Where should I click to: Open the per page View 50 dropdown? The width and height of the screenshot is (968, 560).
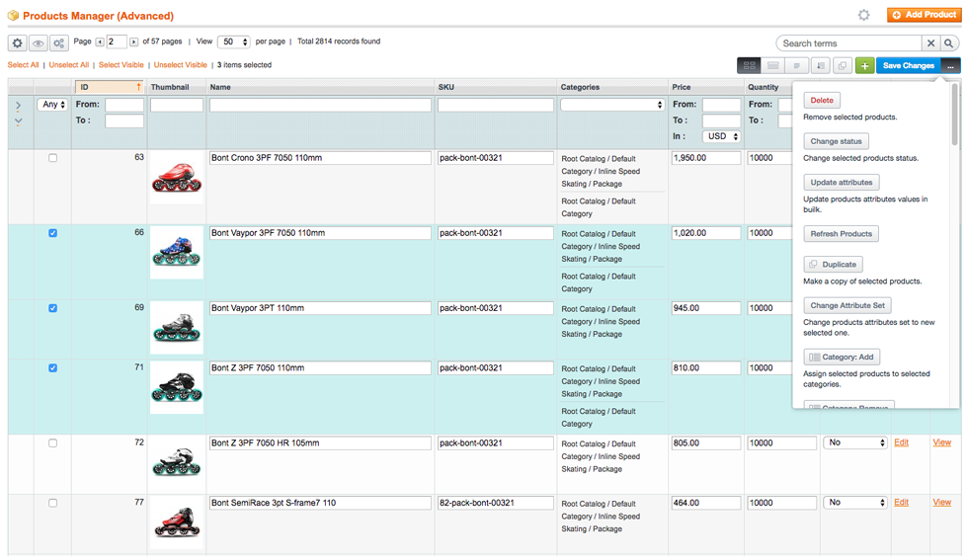tap(234, 42)
